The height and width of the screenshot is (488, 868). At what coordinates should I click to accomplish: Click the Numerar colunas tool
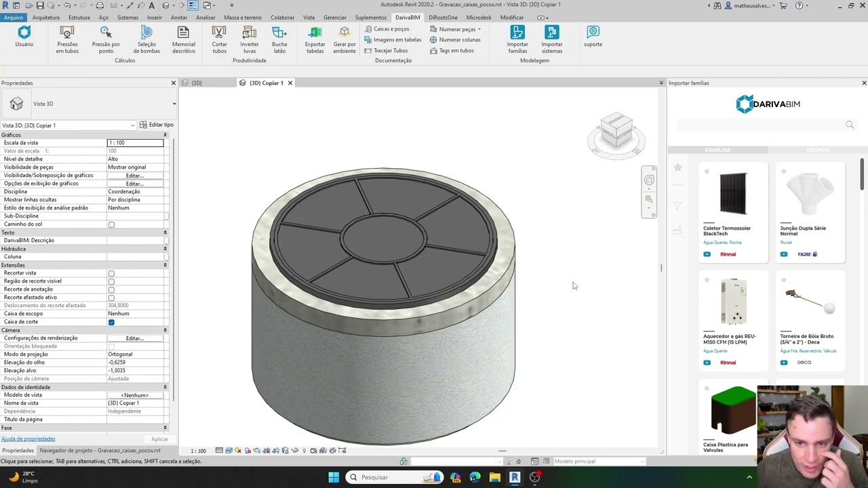coord(455,39)
